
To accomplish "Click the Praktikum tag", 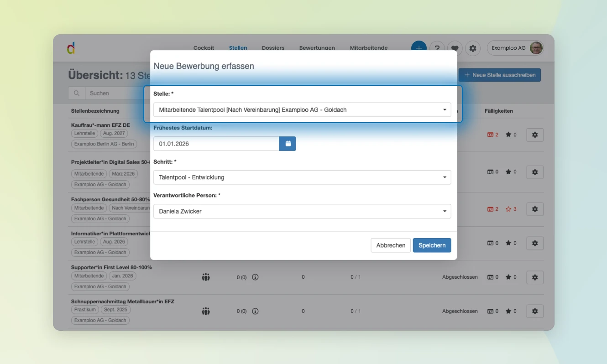I will click(85, 310).
